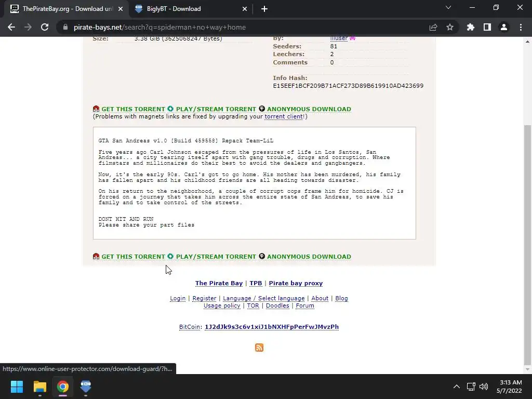Open the Extensions puzzle icon
The height and width of the screenshot is (399, 532).
[471, 27]
